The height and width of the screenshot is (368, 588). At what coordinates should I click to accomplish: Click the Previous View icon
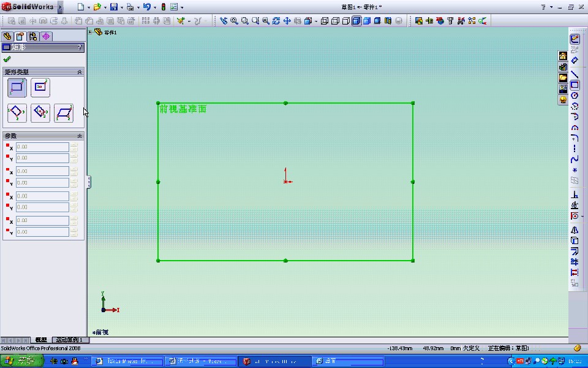(x=224, y=21)
